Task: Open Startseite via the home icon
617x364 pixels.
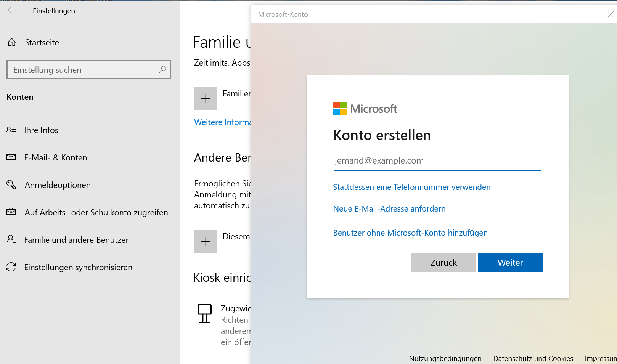Action: tap(12, 42)
